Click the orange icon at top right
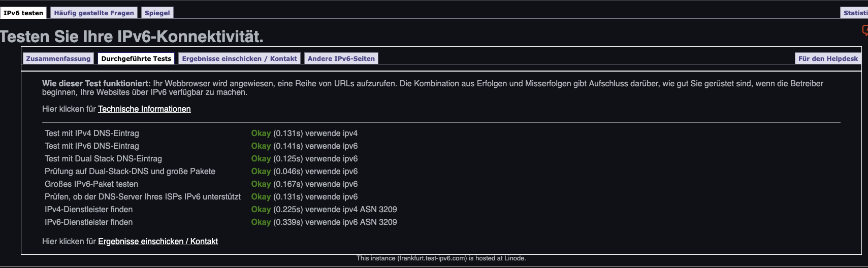The image size is (868, 268). (x=865, y=31)
